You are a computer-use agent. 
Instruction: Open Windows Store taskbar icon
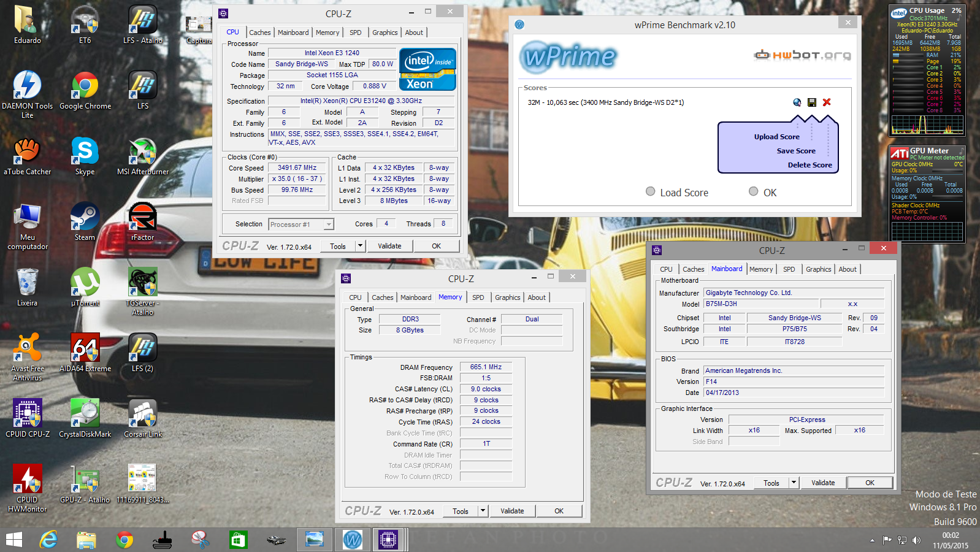[x=238, y=540]
